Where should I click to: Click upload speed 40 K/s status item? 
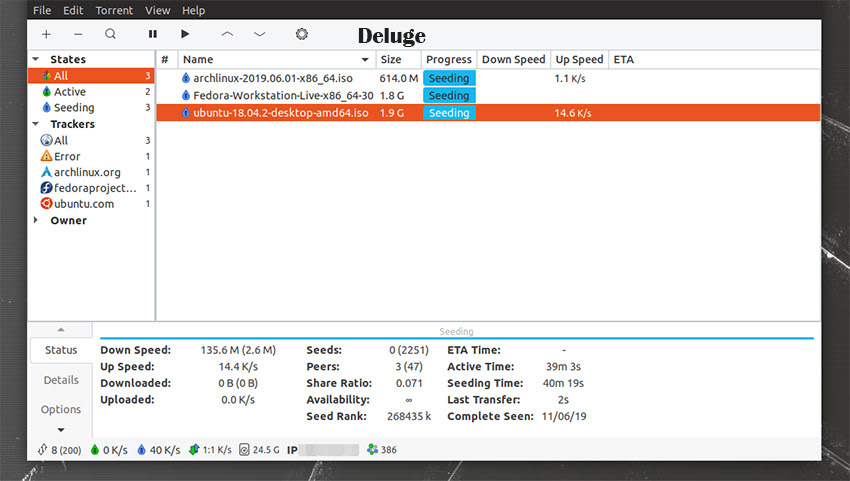pyautogui.click(x=158, y=450)
